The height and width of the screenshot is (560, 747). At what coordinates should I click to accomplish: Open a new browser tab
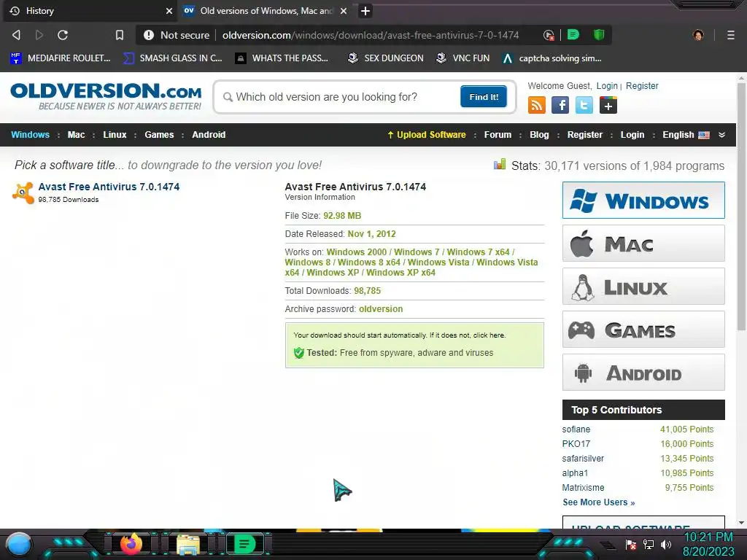click(365, 10)
